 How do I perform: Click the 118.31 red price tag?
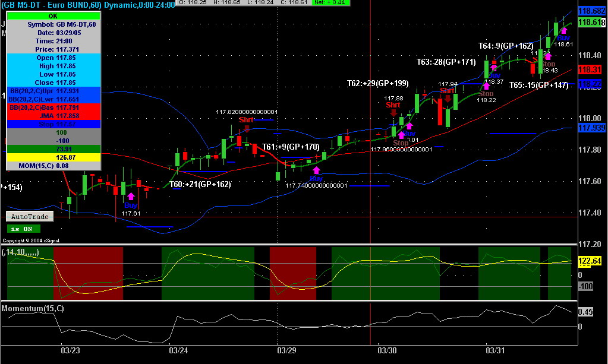click(590, 70)
